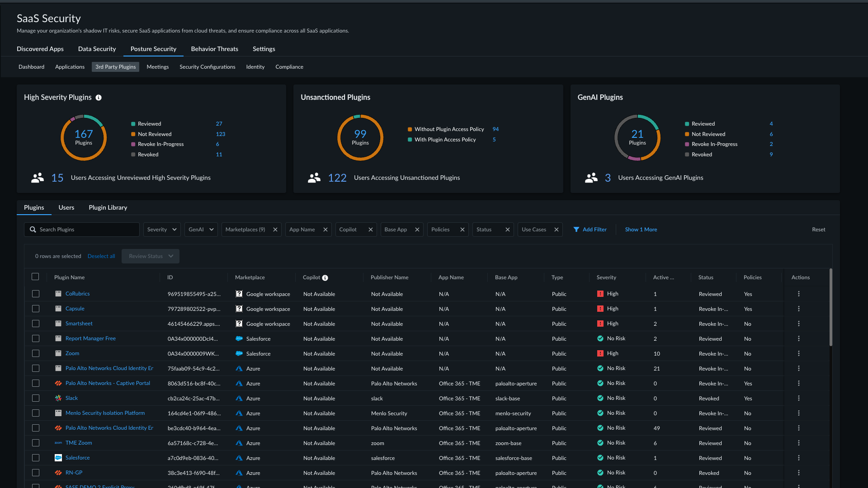Click the High Severity Plugins info icon

[x=99, y=98]
